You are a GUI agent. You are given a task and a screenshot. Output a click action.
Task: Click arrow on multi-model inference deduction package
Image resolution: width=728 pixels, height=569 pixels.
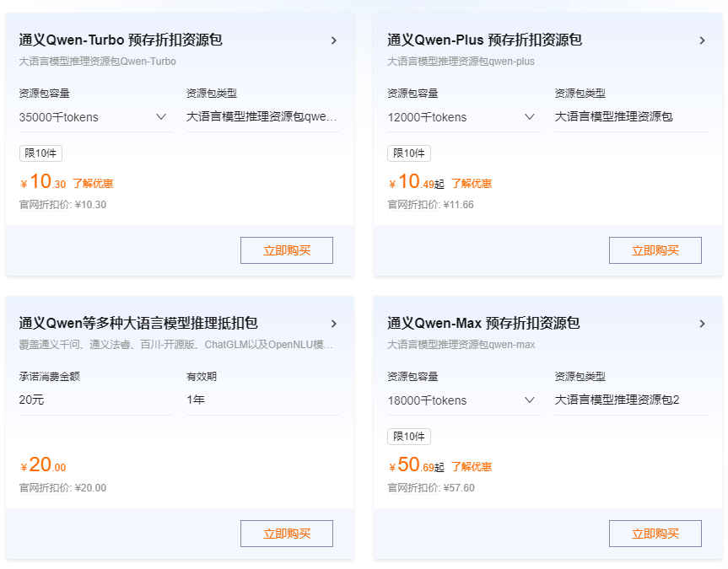(x=334, y=324)
